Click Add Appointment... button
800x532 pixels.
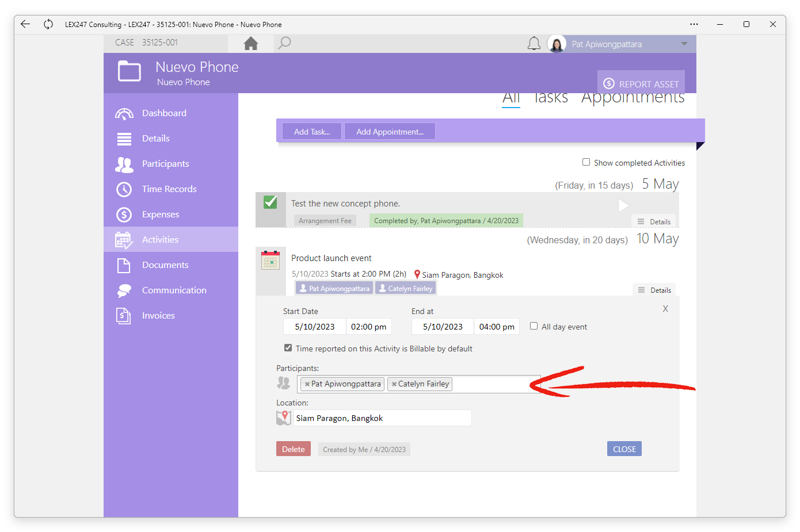[390, 131]
